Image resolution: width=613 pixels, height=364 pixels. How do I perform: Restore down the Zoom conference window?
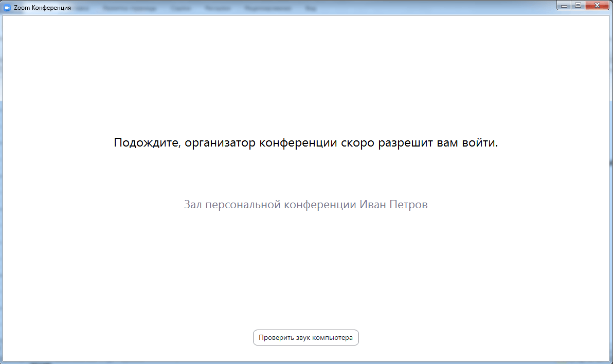point(578,5)
